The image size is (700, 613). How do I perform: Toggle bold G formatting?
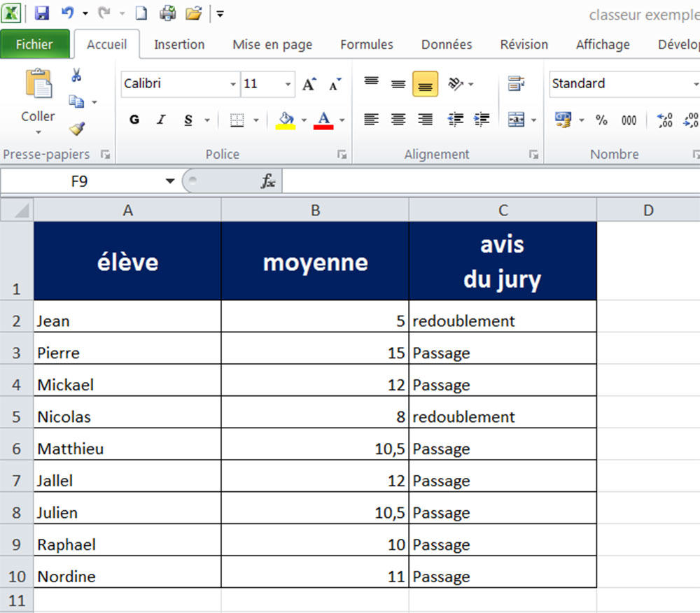[x=134, y=120]
